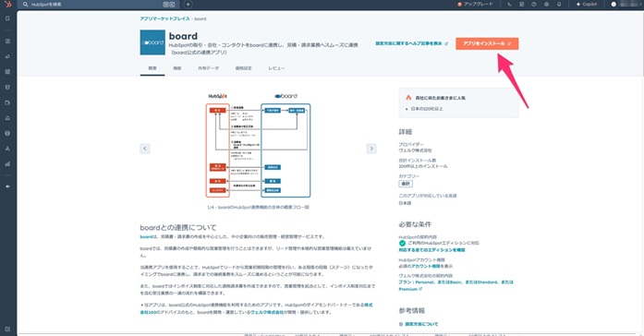Open the account avatar dropdown menu
The height and width of the screenshot is (336, 644).
tap(626, 4)
